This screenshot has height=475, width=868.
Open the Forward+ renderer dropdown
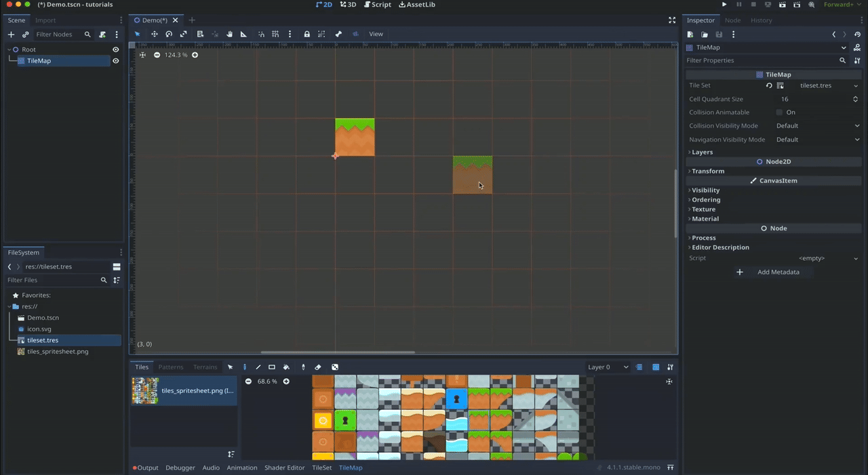tap(842, 5)
